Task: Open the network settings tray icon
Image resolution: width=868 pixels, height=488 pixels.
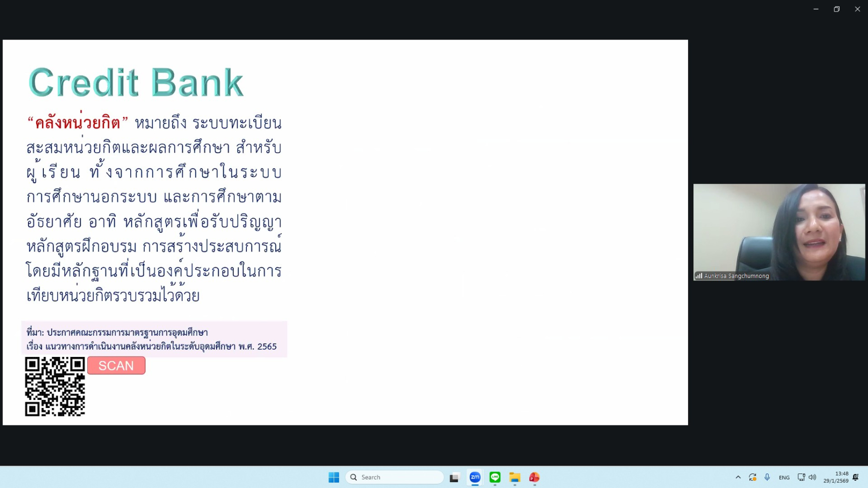Action: [x=801, y=477]
